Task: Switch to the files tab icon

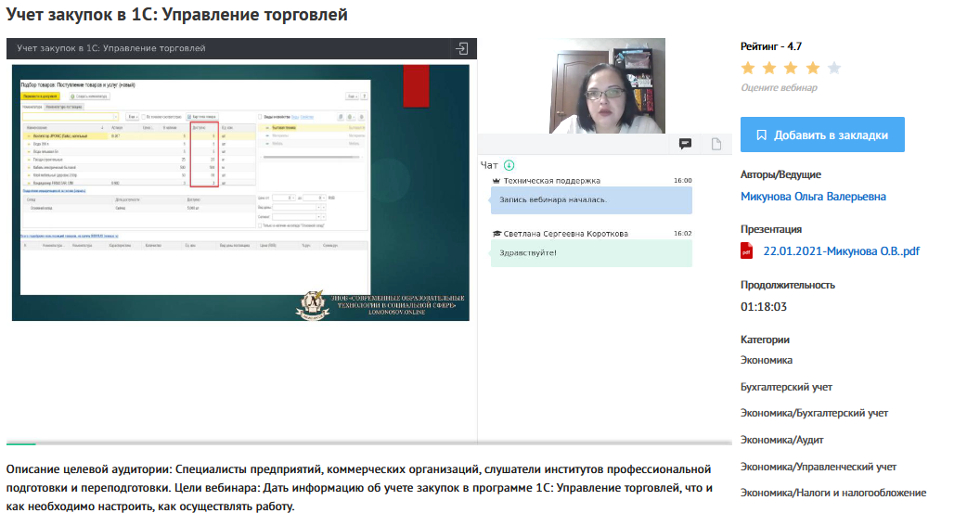Action: [716, 144]
